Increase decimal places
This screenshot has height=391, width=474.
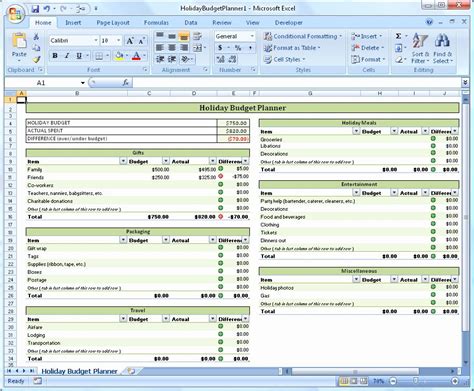click(x=221, y=59)
